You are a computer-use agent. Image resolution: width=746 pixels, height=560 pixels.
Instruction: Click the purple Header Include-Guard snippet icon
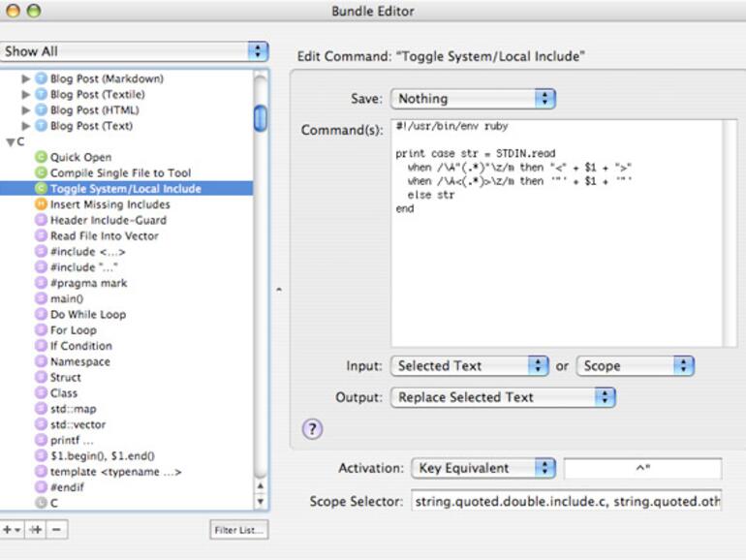[x=41, y=220]
